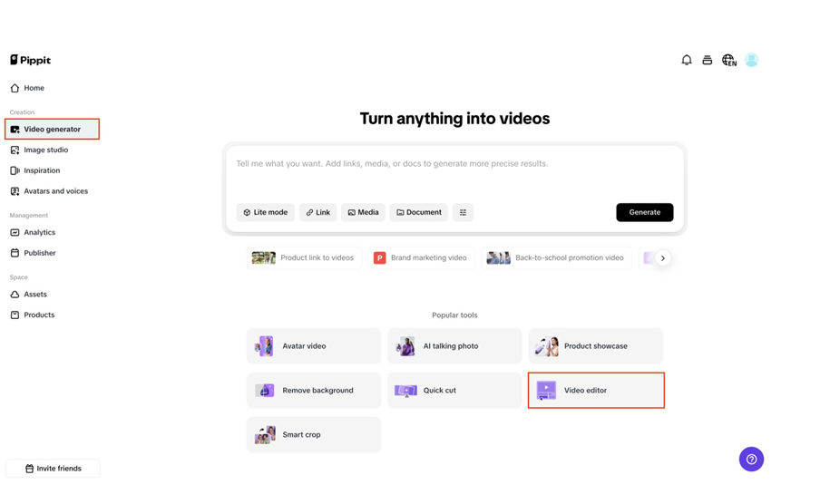The height and width of the screenshot is (504, 820).
Task: Select Video generator in sidebar
Action: point(52,130)
